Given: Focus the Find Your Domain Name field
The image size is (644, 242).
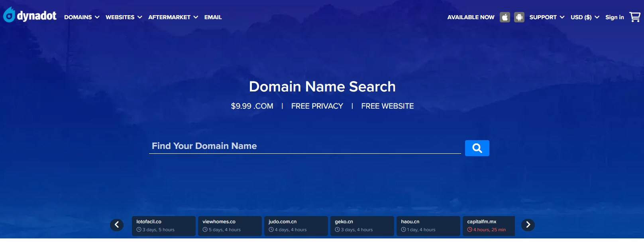Looking at the screenshot, I should click(305, 146).
